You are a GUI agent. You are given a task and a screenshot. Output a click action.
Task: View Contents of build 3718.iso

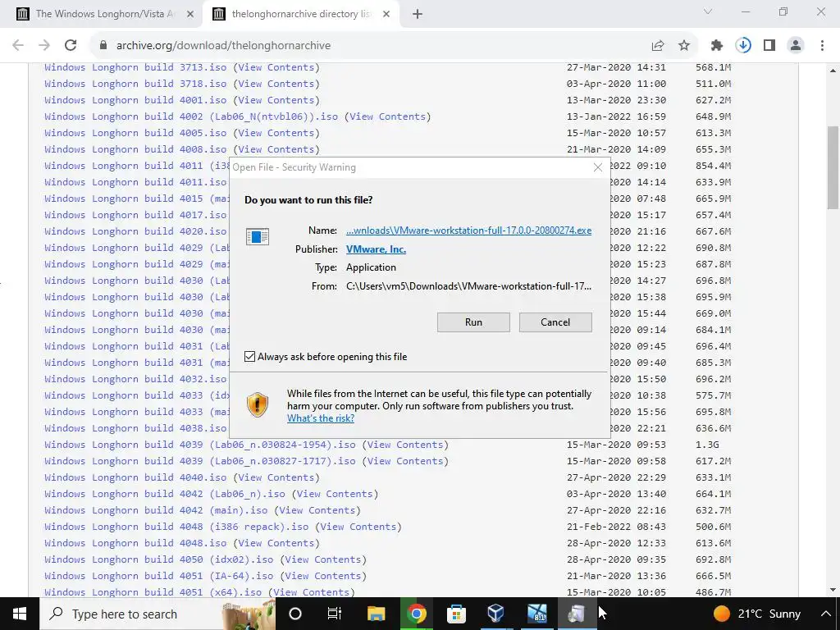point(276,84)
